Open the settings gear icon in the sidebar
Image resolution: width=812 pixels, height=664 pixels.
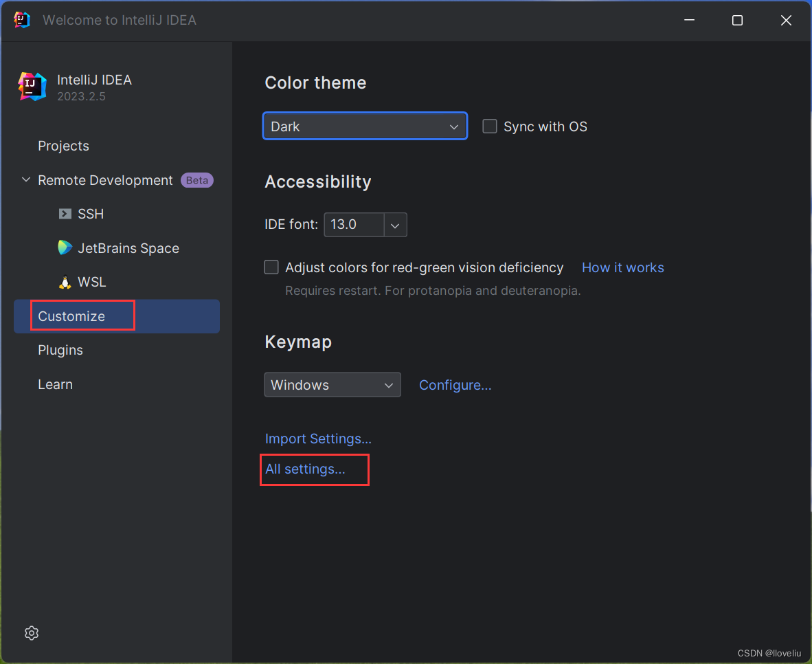32,633
